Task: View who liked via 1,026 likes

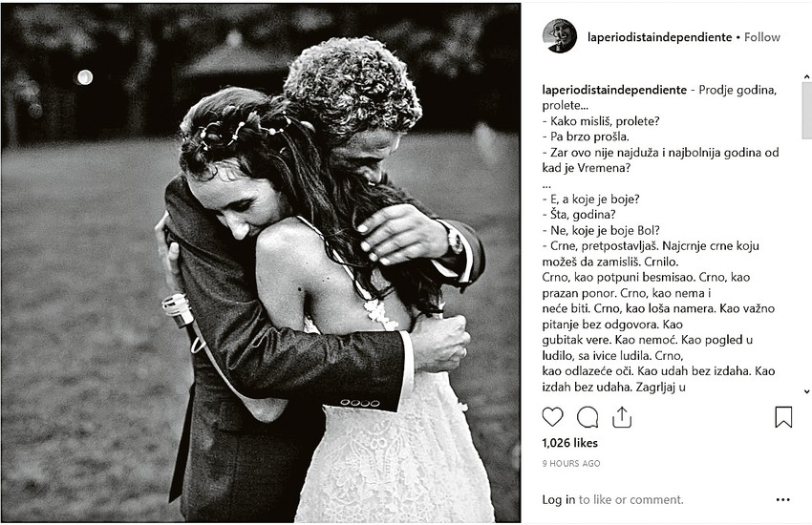Action: point(569,443)
